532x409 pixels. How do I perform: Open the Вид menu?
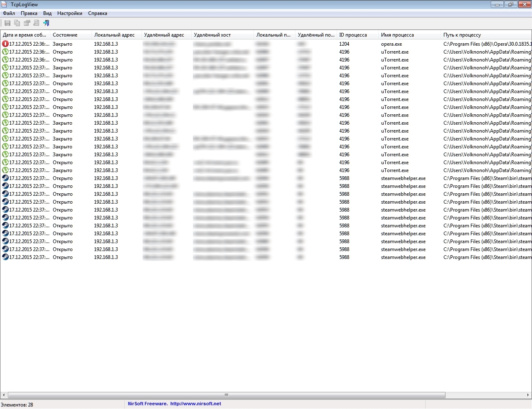47,13
